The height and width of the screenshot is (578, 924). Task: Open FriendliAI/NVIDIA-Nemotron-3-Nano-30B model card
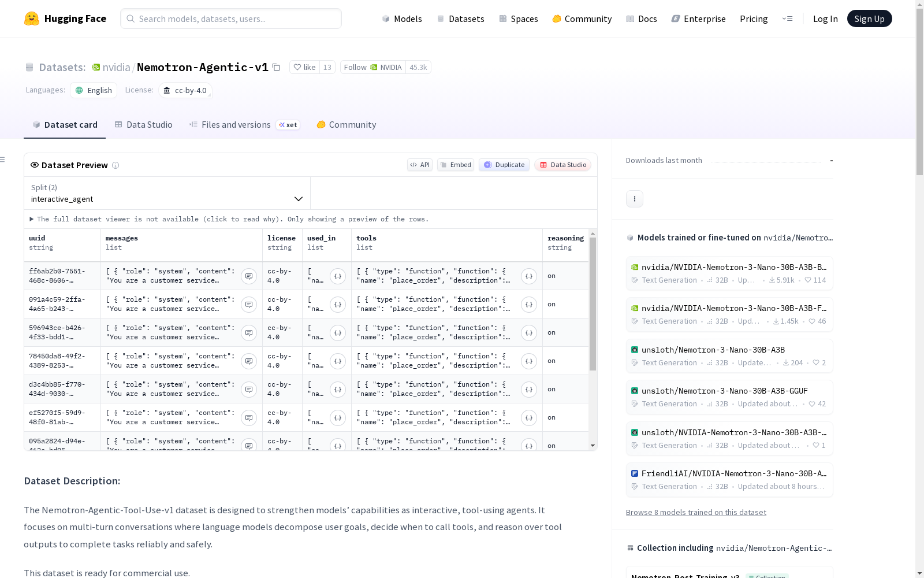click(x=729, y=480)
